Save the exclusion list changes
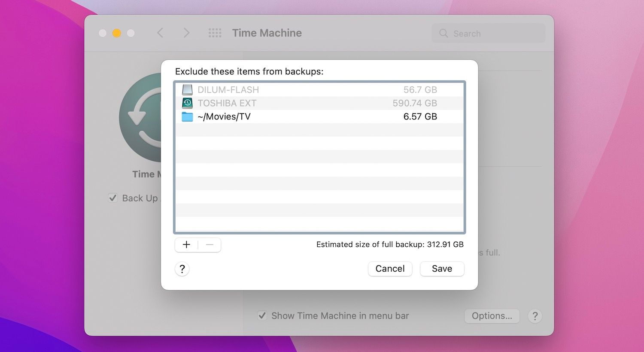 coord(442,269)
